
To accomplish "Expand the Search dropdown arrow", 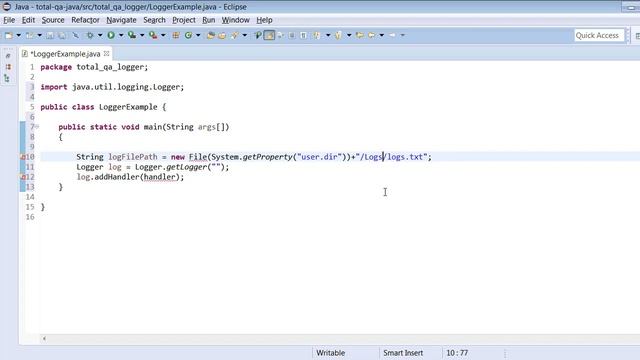I will [x=244, y=36].
